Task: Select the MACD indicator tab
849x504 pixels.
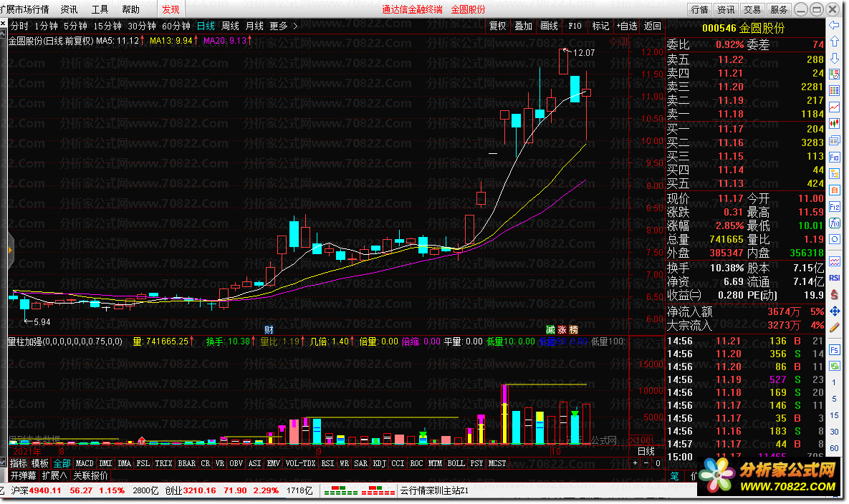Action: click(x=85, y=463)
